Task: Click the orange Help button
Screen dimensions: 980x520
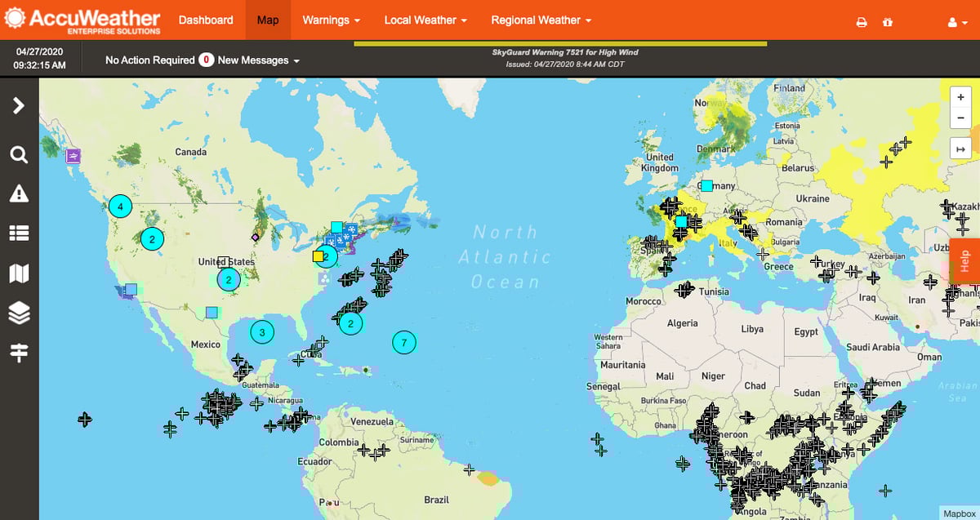Action: (x=965, y=260)
